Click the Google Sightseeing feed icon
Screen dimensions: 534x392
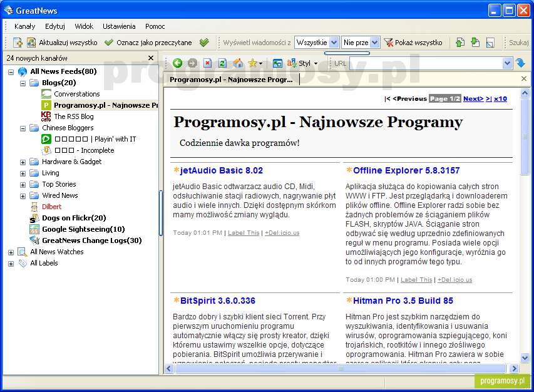[34, 229]
